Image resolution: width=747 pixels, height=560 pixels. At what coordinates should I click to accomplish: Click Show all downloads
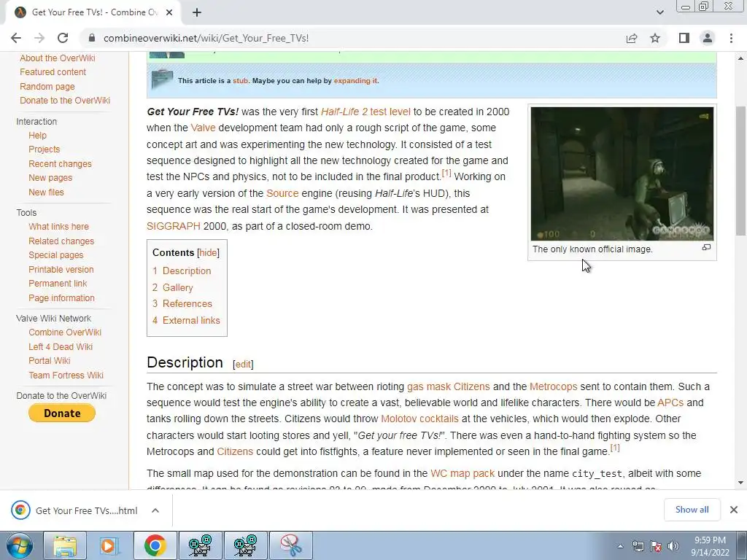[692, 510]
